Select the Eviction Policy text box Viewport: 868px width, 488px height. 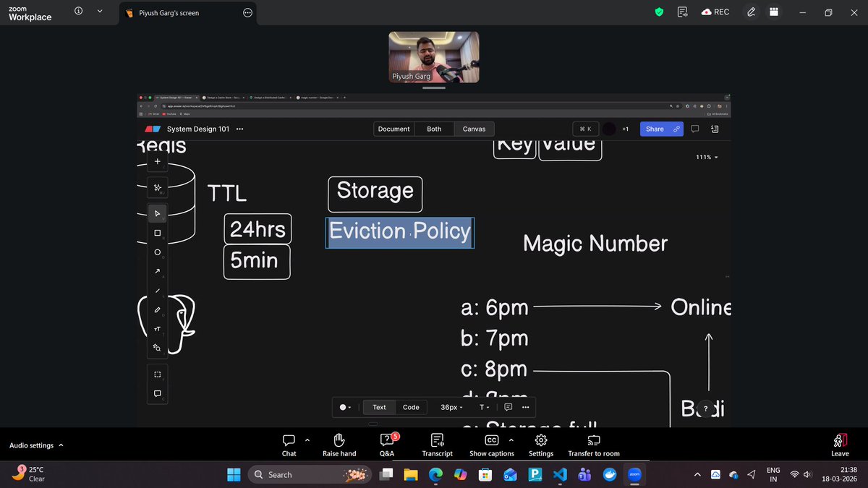[400, 232]
